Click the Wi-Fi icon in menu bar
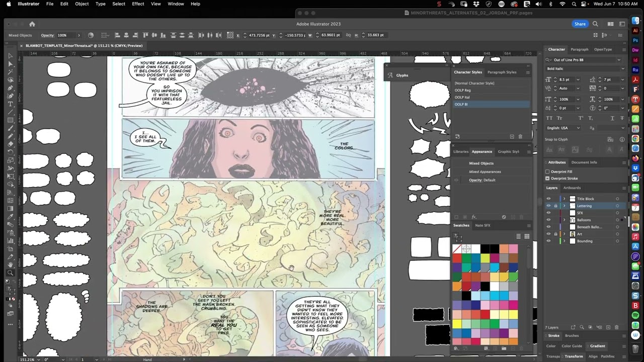 coord(562,4)
